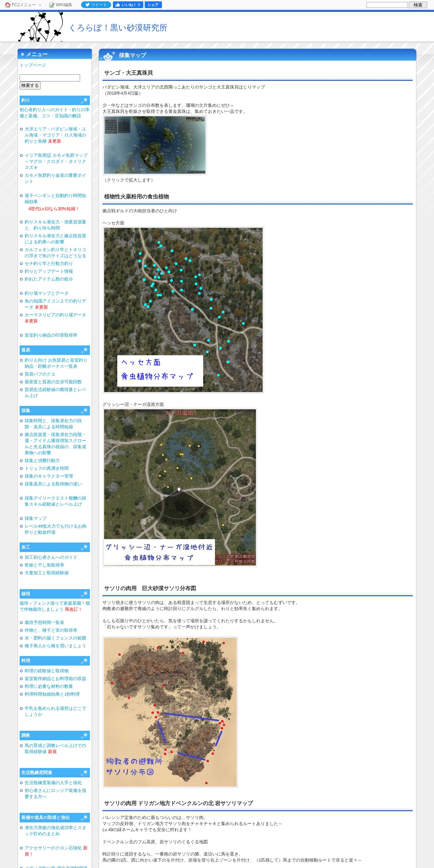Open 皇室製作納品とお料理箱の収益 link
This screenshot has width=434, height=868.
click(x=55, y=678)
